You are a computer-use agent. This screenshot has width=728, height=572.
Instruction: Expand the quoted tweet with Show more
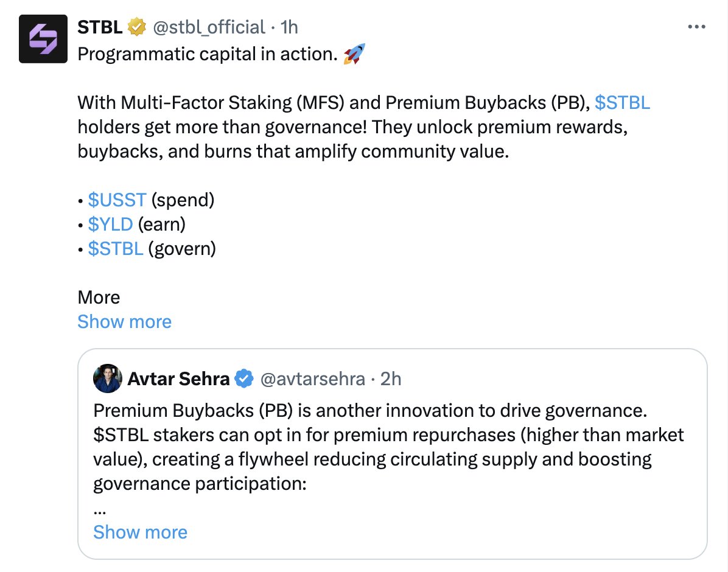tap(140, 532)
